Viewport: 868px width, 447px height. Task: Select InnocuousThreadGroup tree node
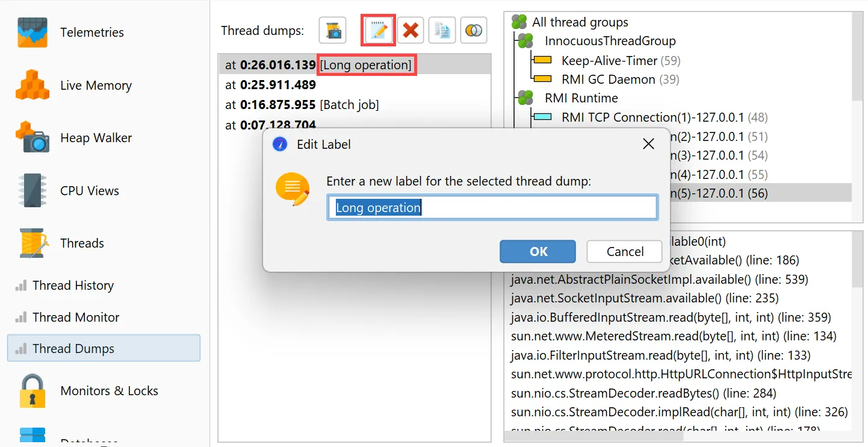click(610, 41)
